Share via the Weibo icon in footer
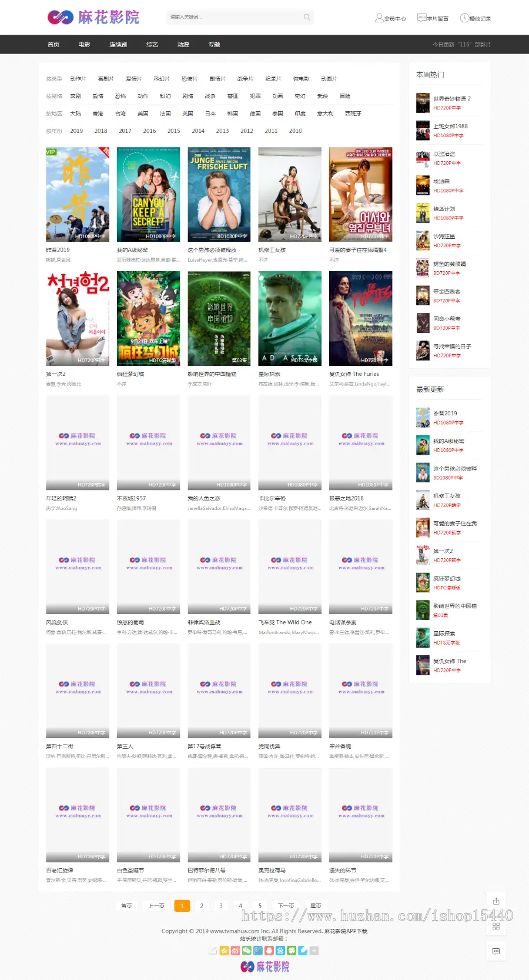The height and width of the screenshot is (980, 529). (235, 951)
